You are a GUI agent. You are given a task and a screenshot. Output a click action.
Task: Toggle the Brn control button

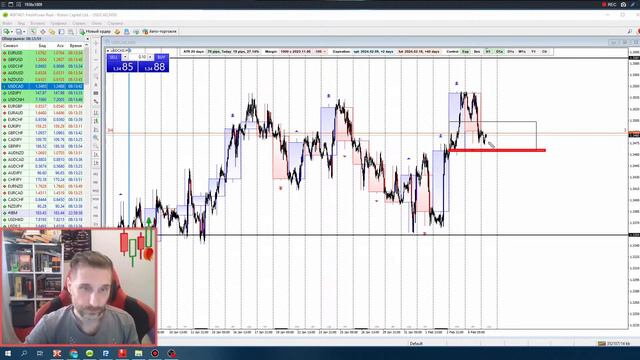(x=477, y=52)
